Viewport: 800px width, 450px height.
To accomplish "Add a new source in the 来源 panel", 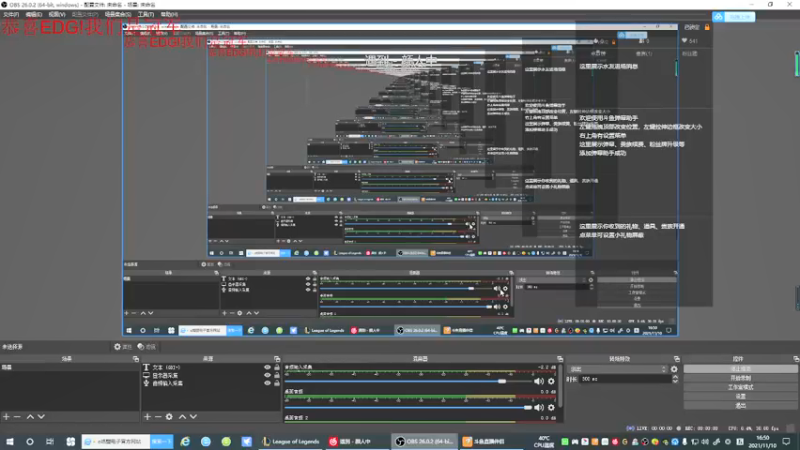I will pyautogui.click(x=147, y=417).
